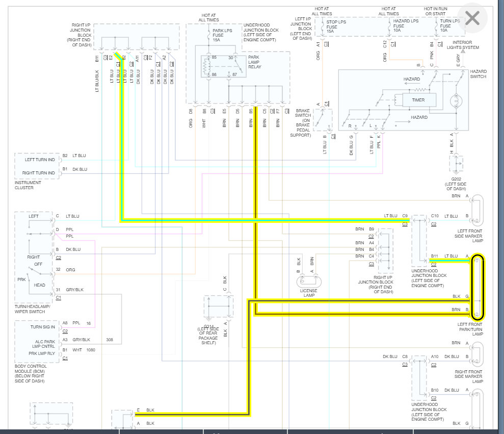Viewport: 504px width, 434px height.
Task: Click the HEAD position in headlamp switch
Action: tap(40, 285)
